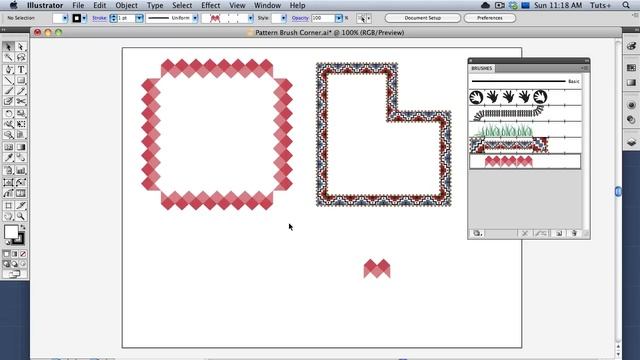Screen dimensions: 640x360
Task: Open the Uniform width profile dropdown
Action: point(195,18)
